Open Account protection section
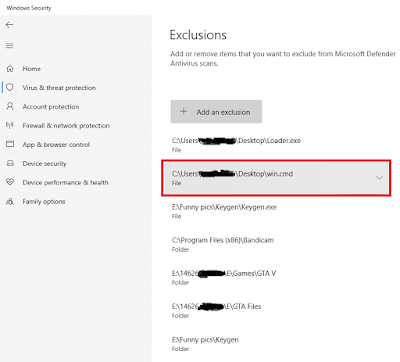 [x=51, y=107]
